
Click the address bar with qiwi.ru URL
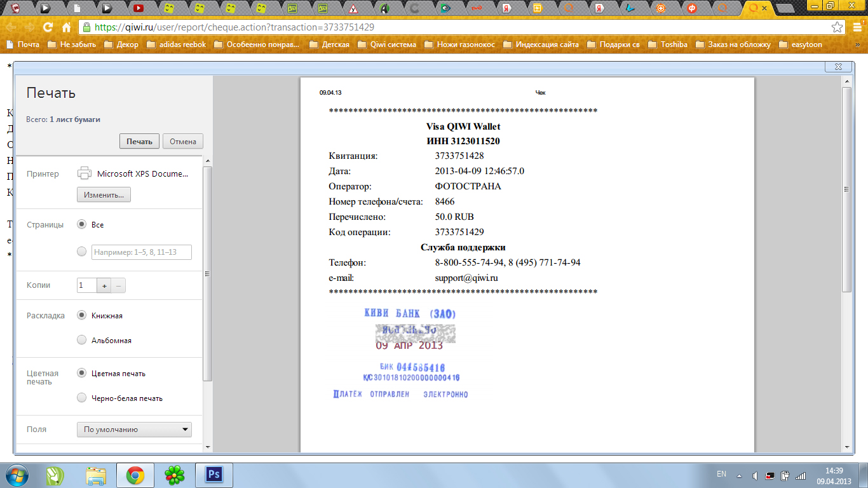pyautogui.click(x=459, y=27)
